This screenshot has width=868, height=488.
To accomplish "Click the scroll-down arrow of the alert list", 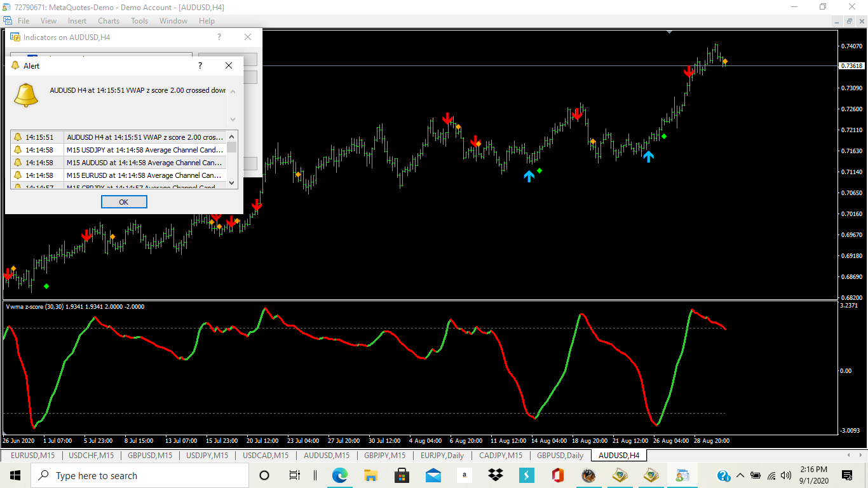I will point(232,183).
